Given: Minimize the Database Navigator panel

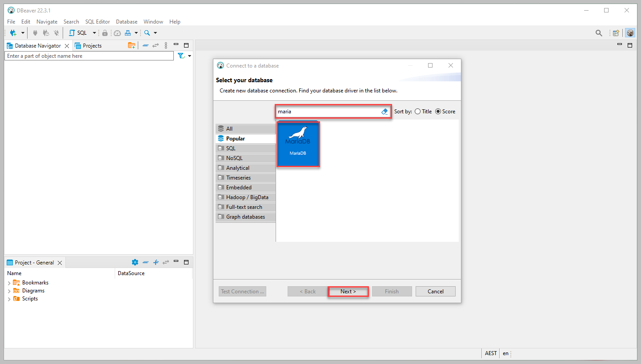Looking at the screenshot, I should tap(176, 44).
